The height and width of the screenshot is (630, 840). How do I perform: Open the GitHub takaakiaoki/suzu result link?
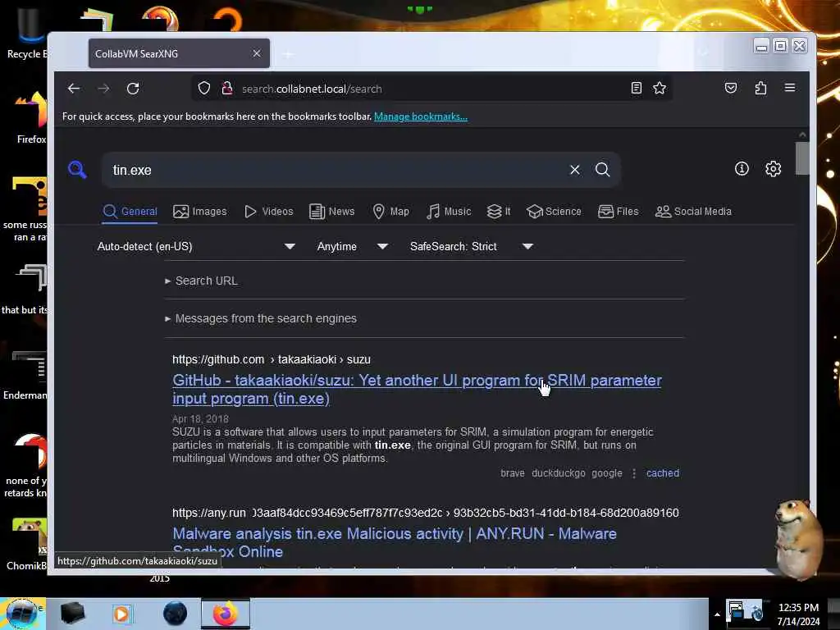[417, 390]
